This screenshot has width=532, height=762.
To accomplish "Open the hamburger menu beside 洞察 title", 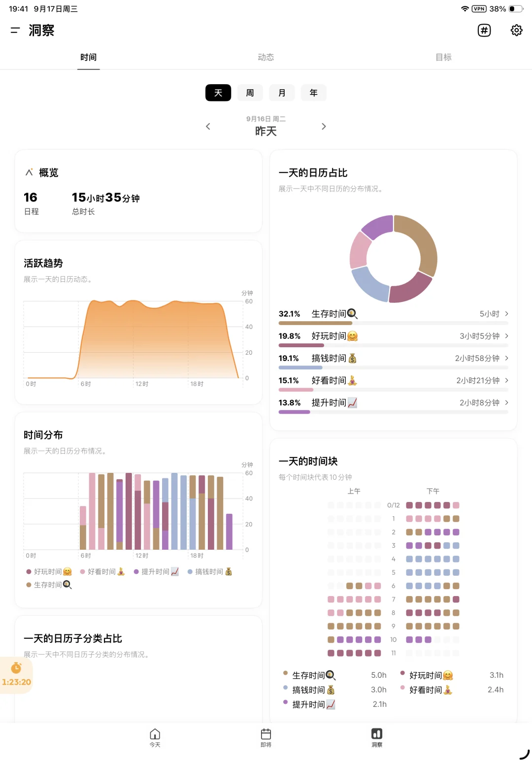I will 14,31.
